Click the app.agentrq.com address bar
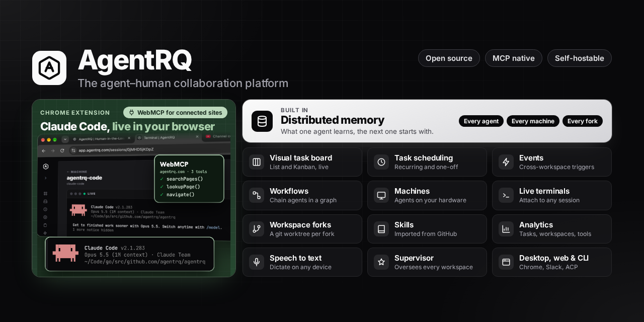 [149, 150]
